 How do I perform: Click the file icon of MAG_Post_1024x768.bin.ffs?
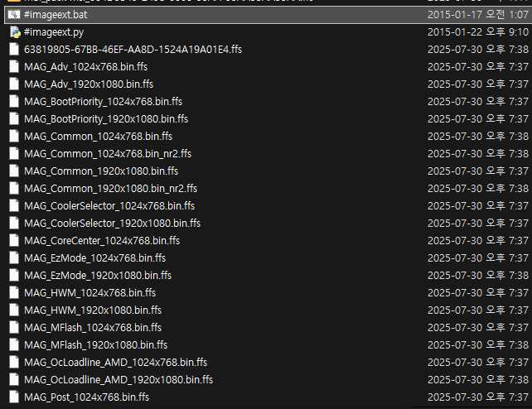14,397
